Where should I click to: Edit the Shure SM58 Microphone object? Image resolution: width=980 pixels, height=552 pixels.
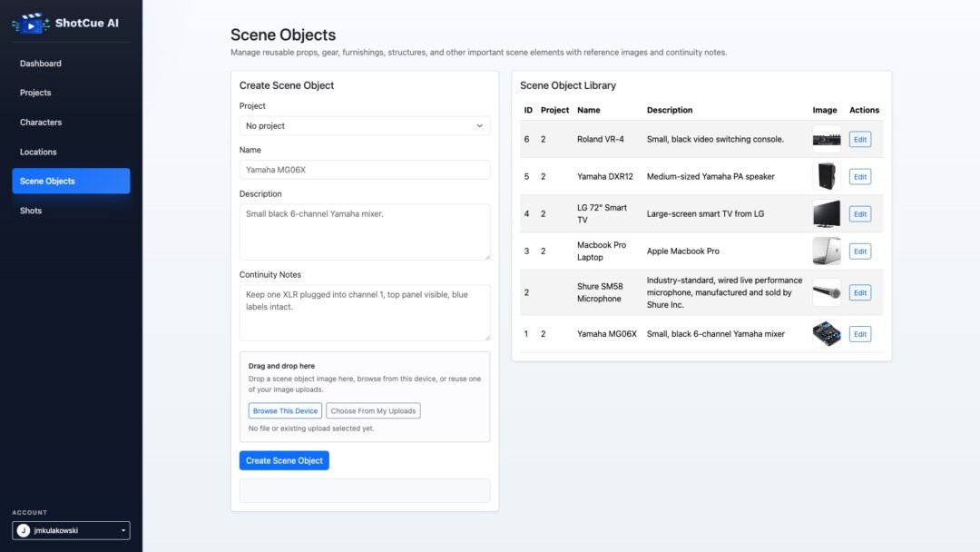point(860,292)
